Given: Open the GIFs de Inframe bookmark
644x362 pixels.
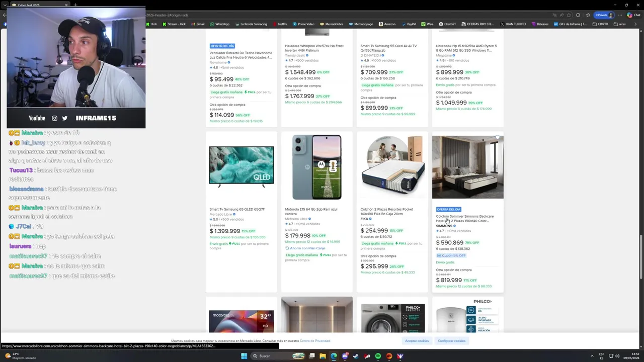Looking at the screenshot, I should coord(570,24).
